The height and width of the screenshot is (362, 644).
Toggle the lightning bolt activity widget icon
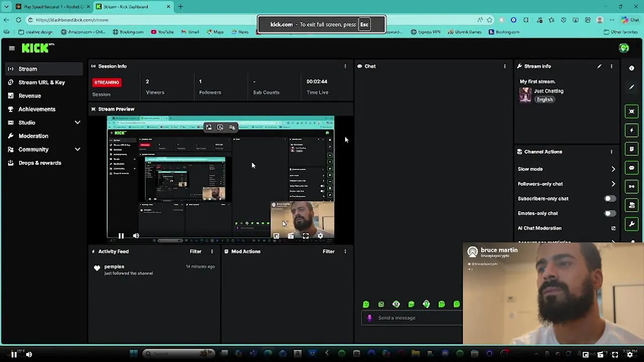click(632, 130)
